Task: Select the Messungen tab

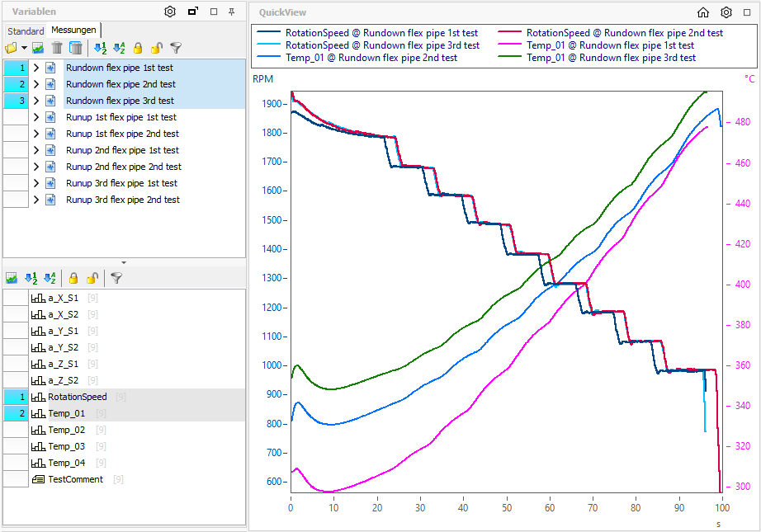Action: [x=73, y=30]
